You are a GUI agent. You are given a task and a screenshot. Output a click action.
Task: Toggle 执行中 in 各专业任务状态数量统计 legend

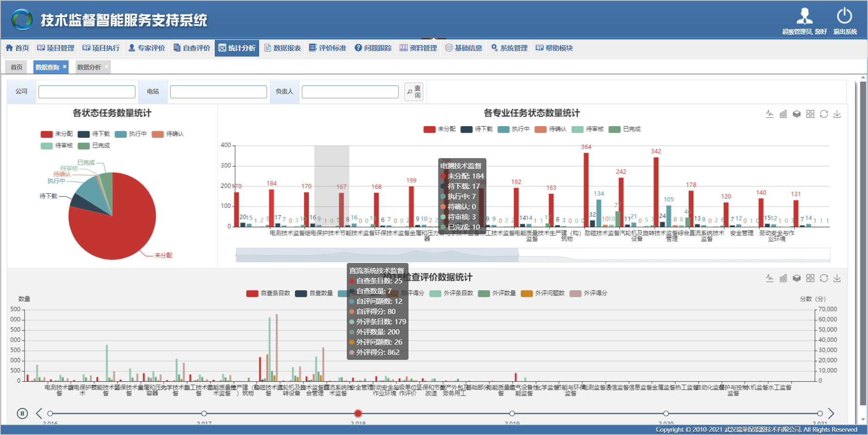514,129
